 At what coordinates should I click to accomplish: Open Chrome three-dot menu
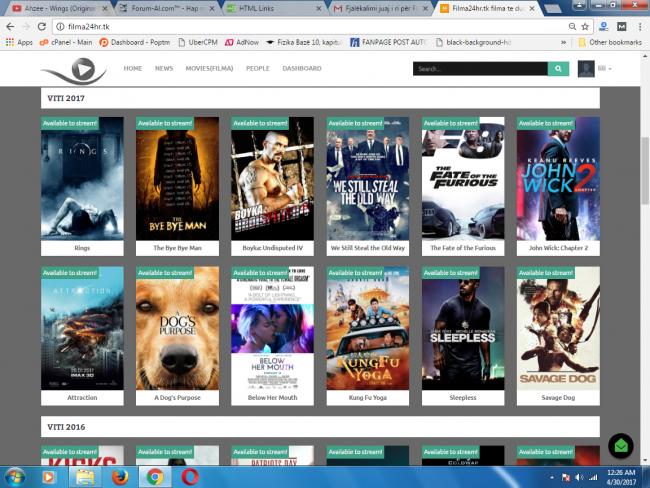[640, 27]
